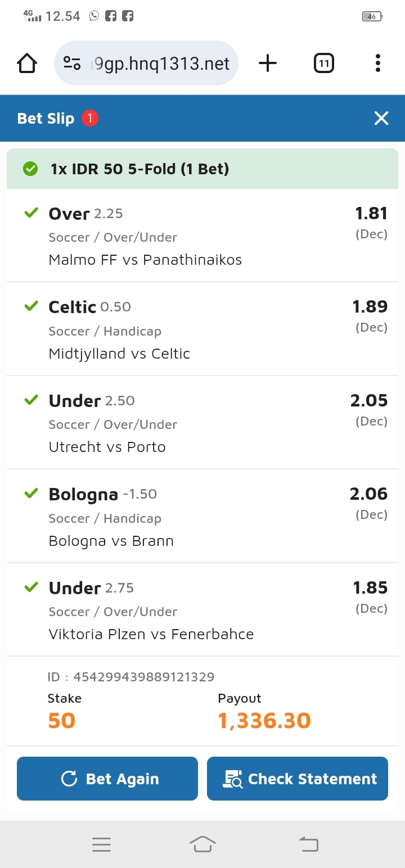Click the Check Statement button
The height and width of the screenshot is (868, 405).
click(x=298, y=779)
